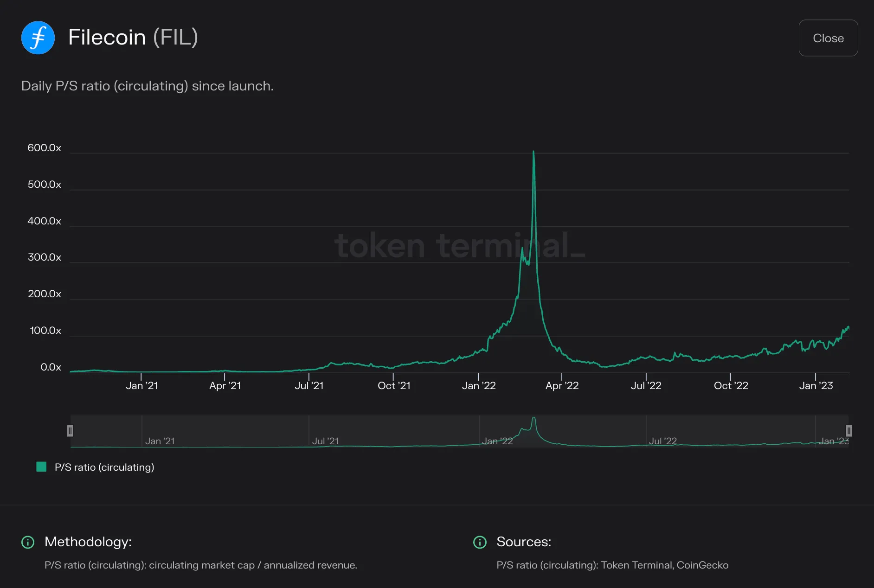Viewport: 874px width, 588px height.
Task: Click the Jan '23 axis label
Action: click(x=816, y=385)
